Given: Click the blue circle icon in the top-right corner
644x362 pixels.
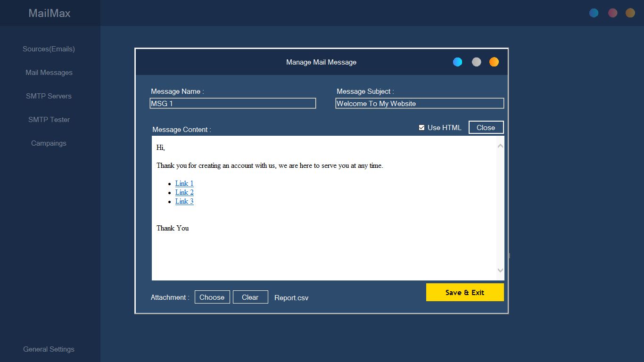Looking at the screenshot, I should click(x=594, y=13).
